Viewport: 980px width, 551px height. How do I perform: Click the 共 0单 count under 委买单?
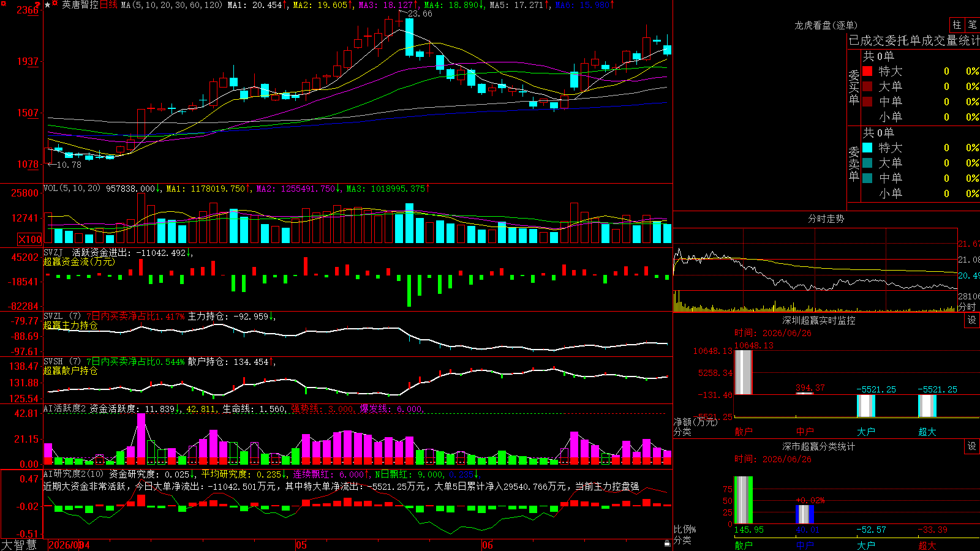[878, 56]
